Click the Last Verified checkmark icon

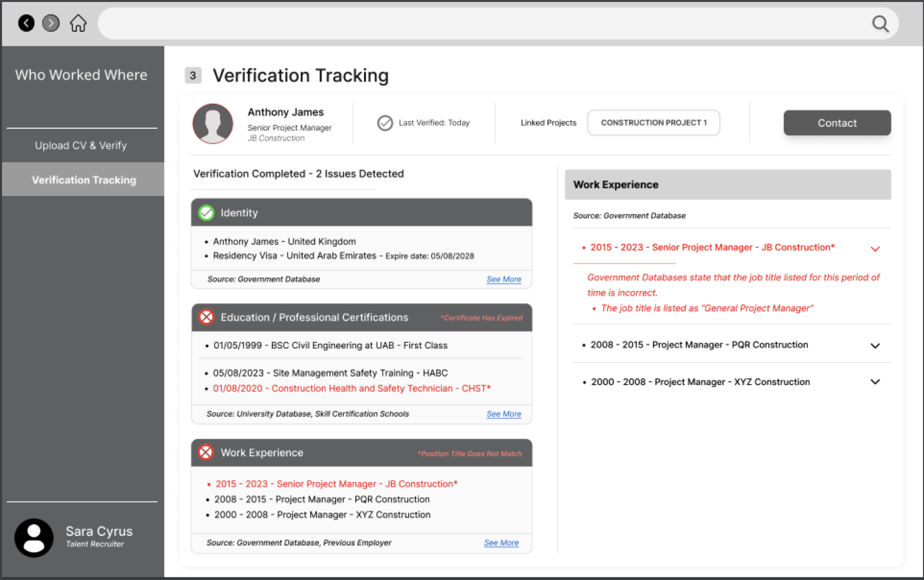pos(385,123)
